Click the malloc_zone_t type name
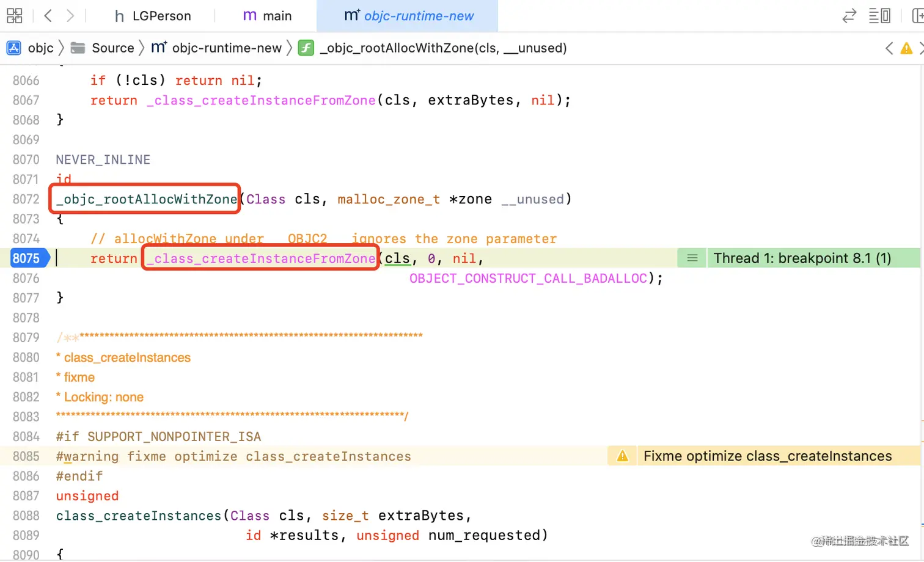This screenshot has width=924, height=562. (389, 199)
